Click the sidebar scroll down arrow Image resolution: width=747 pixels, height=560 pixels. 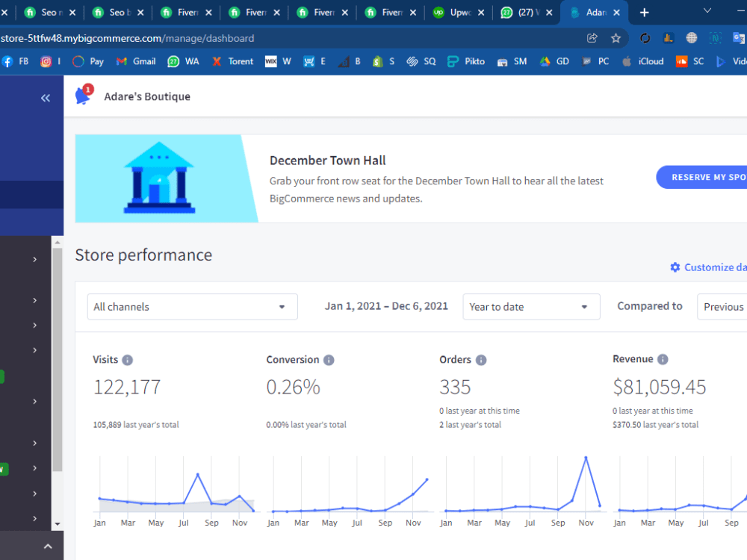click(58, 524)
